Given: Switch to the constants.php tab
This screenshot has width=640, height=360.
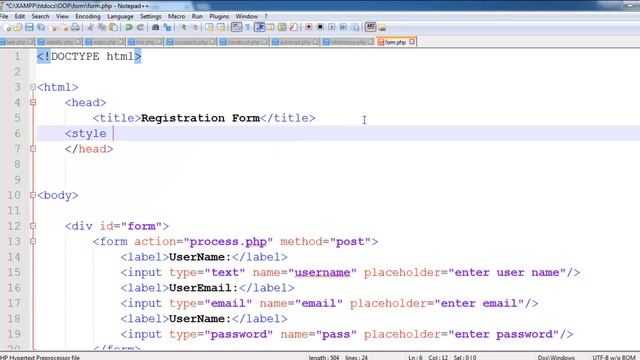Looking at the screenshot, I should click(191, 42).
